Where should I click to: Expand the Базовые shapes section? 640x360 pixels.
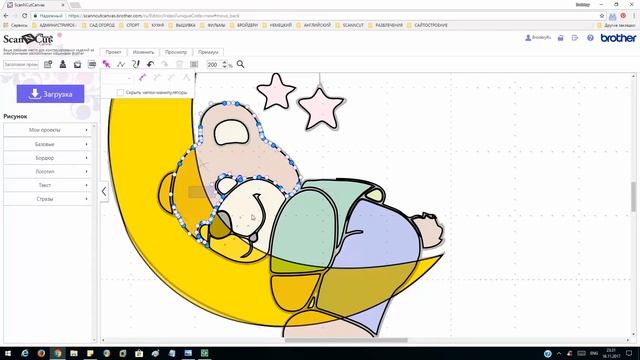[x=47, y=144]
